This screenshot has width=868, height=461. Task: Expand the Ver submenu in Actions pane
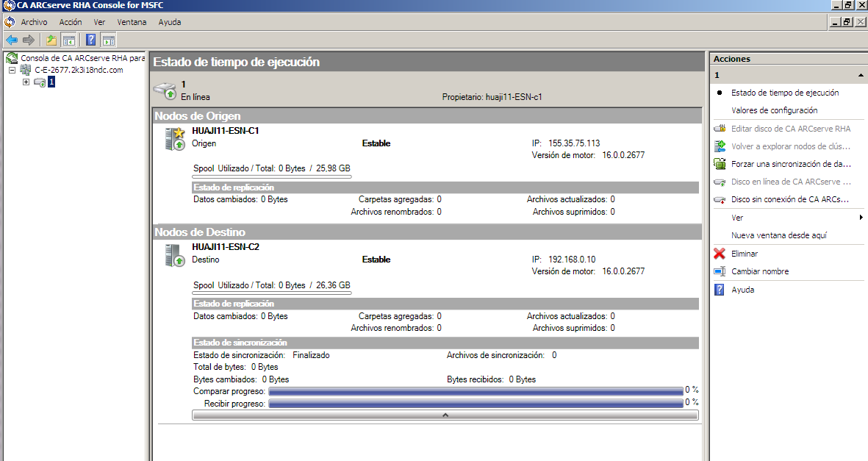click(789, 218)
